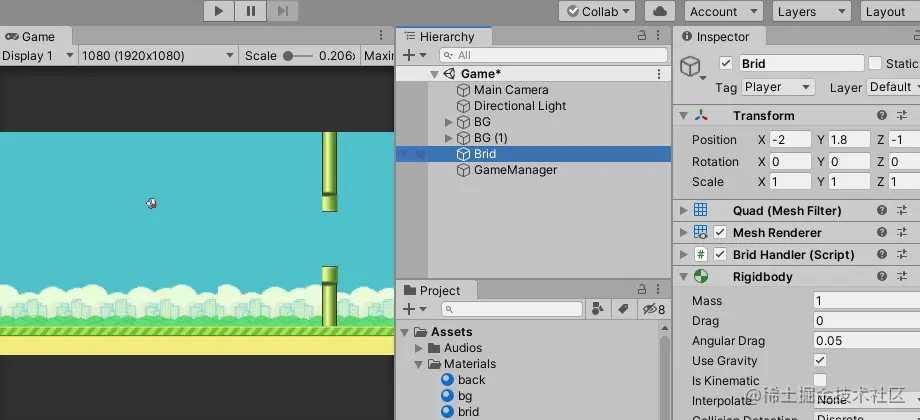Image resolution: width=920 pixels, height=420 pixels.
Task: Collapse the Assets folder
Action: (405, 332)
